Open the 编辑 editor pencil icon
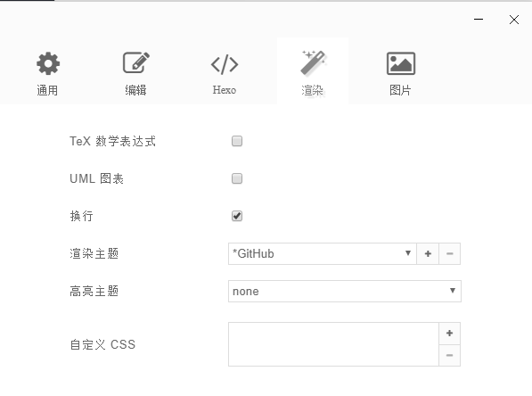 coord(136,62)
